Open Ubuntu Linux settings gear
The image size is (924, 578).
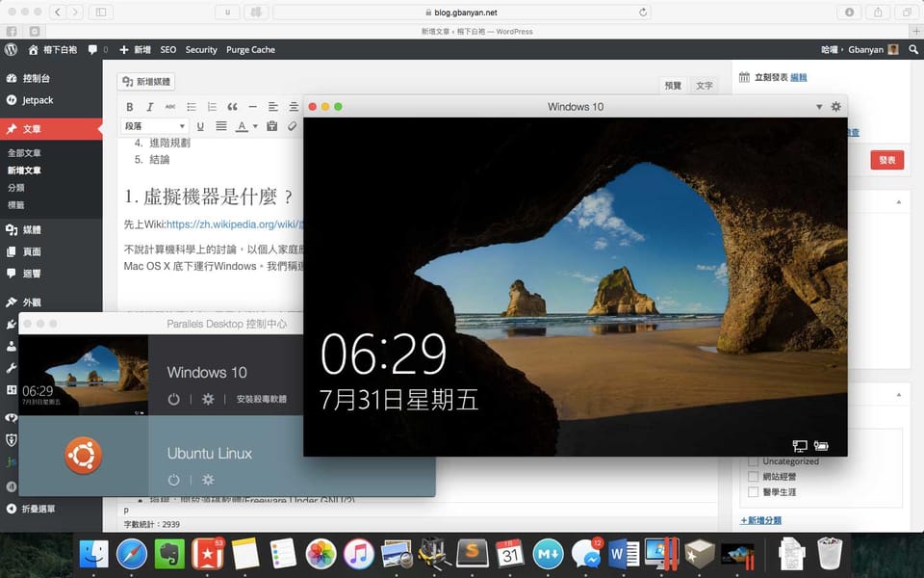click(208, 480)
